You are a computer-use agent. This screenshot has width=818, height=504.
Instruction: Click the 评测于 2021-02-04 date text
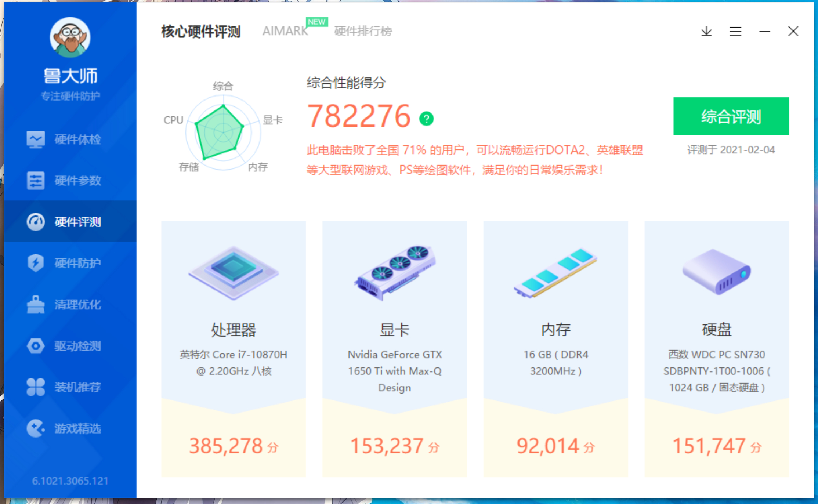pyautogui.click(x=731, y=150)
